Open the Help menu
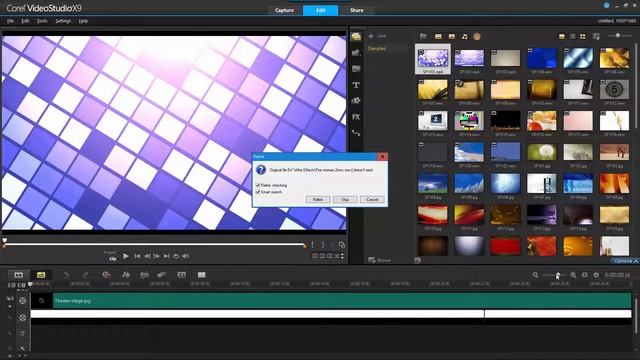Screen dimensions: 640x360 pyautogui.click(x=83, y=21)
